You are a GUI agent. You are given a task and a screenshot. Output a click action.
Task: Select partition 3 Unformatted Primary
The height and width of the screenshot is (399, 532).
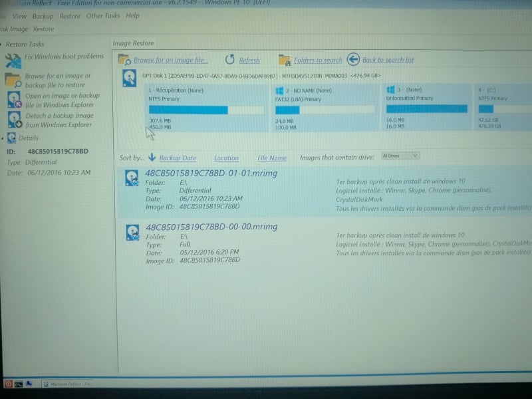[x=427, y=107]
